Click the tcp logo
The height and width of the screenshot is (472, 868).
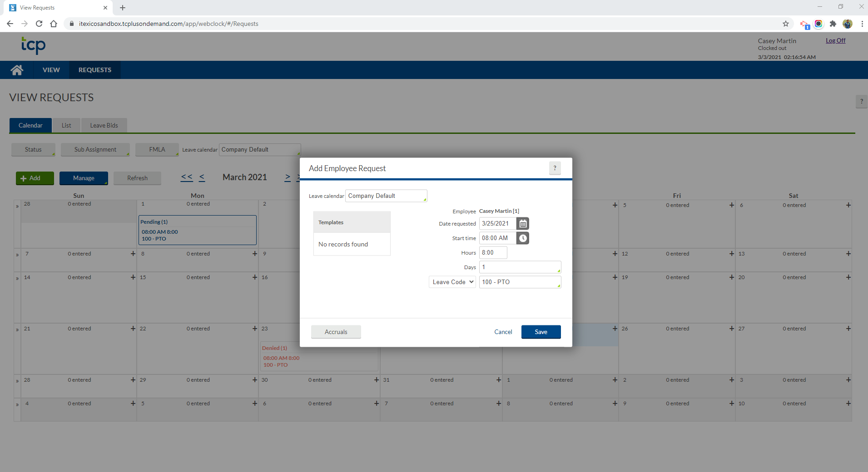click(33, 46)
